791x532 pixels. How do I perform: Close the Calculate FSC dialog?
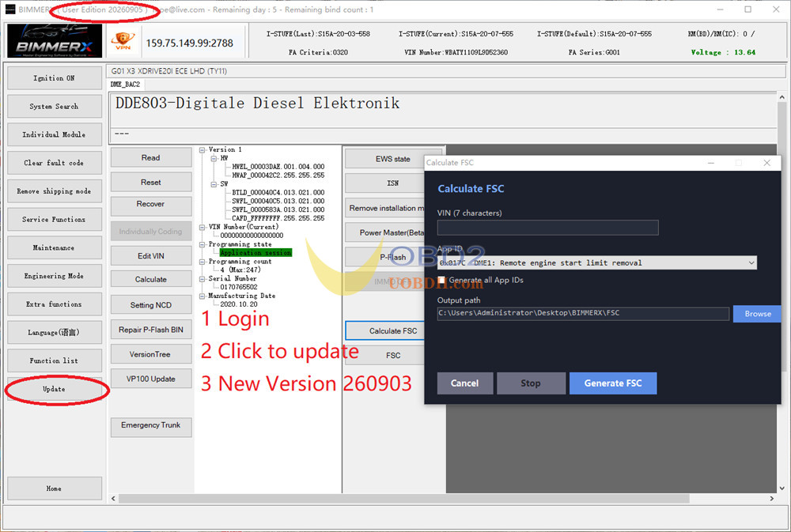click(766, 163)
